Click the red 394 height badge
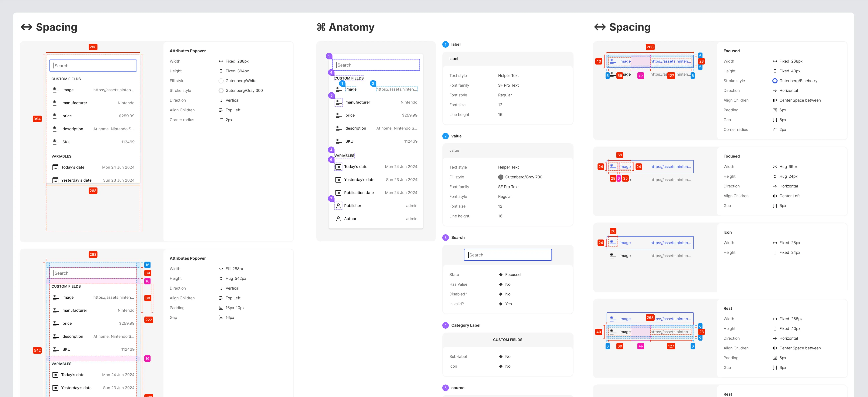Screen dimensions: 868x397 37,119
